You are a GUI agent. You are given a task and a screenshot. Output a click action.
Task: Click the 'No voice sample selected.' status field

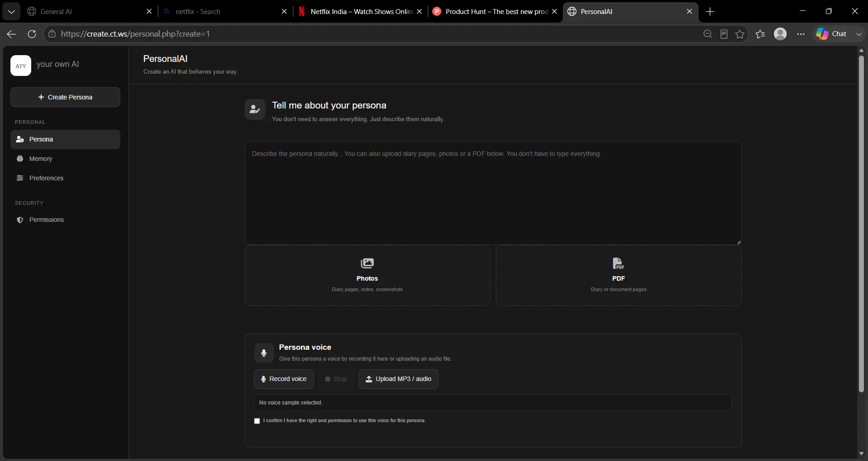coord(493,403)
